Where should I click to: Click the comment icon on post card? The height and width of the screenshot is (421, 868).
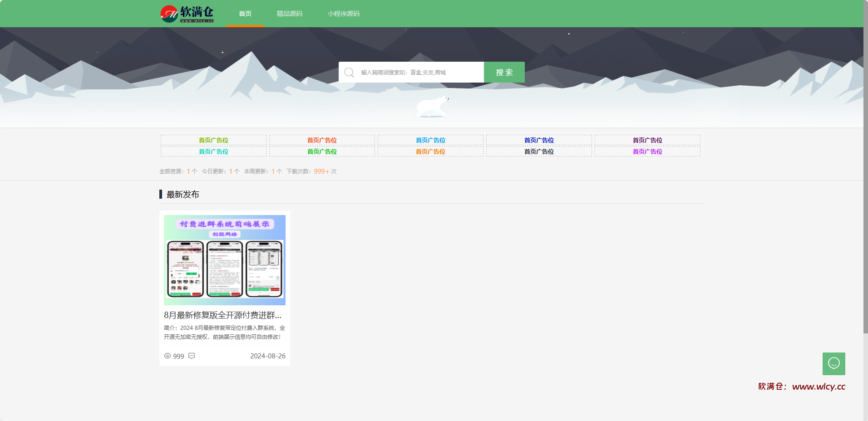192,356
